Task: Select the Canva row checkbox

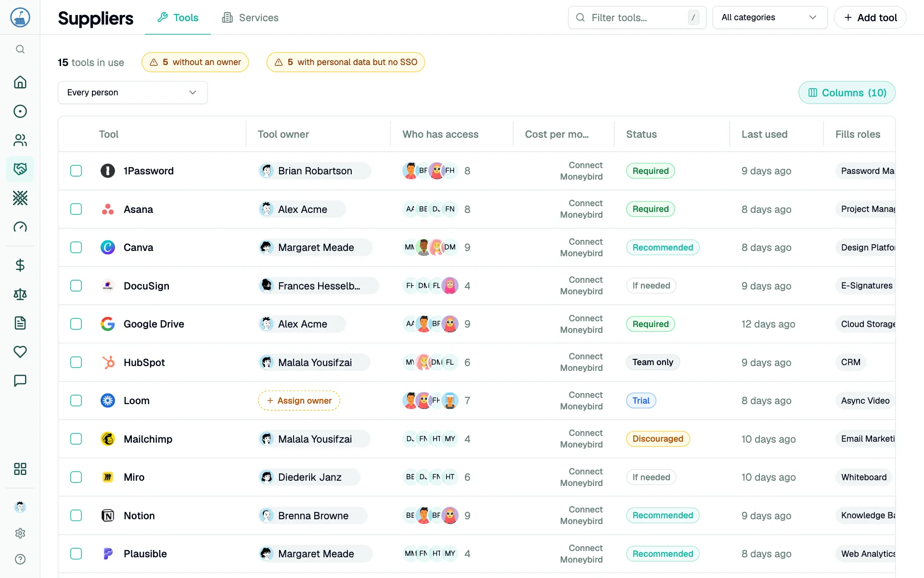Action: (76, 248)
